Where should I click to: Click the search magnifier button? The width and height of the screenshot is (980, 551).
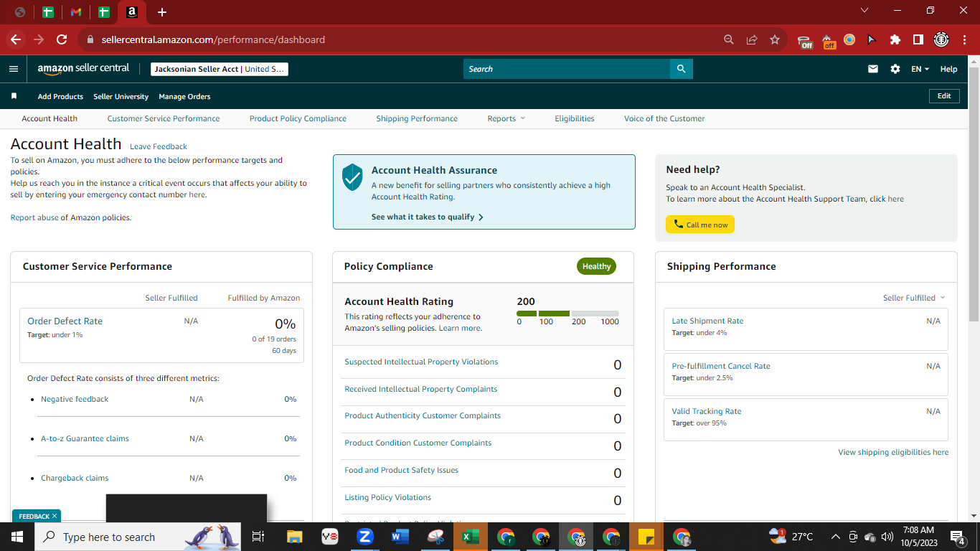coord(681,69)
